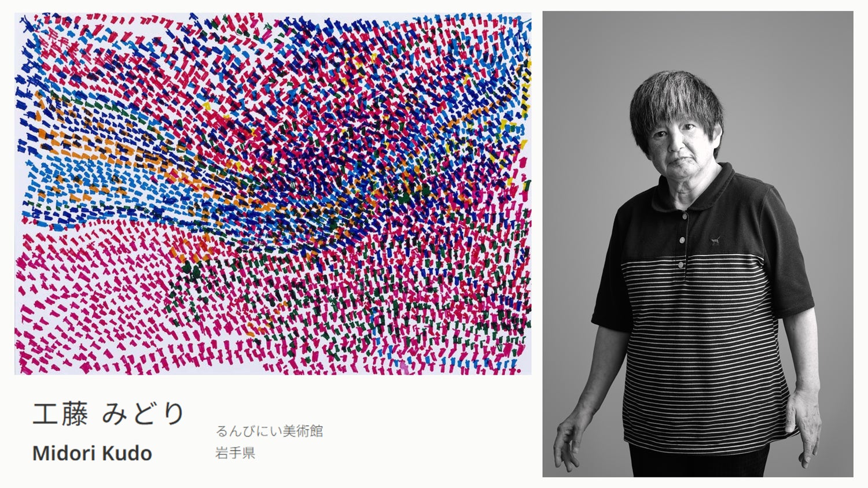
Task: Open the るんびにい美術館 museum link
Action: (269, 431)
